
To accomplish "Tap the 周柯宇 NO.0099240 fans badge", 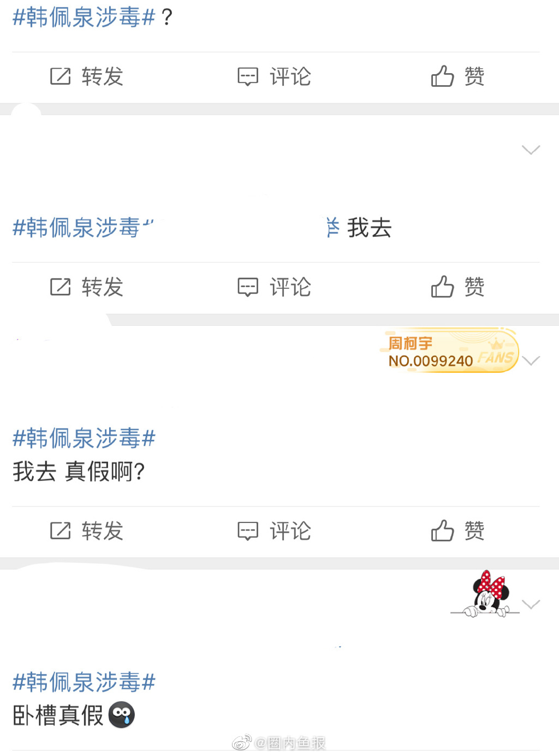I will point(450,351).
